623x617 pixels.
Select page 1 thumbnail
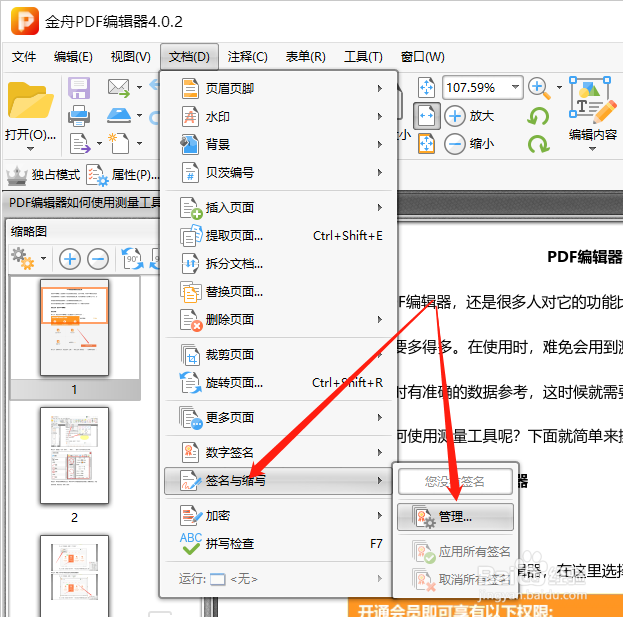[x=74, y=327]
